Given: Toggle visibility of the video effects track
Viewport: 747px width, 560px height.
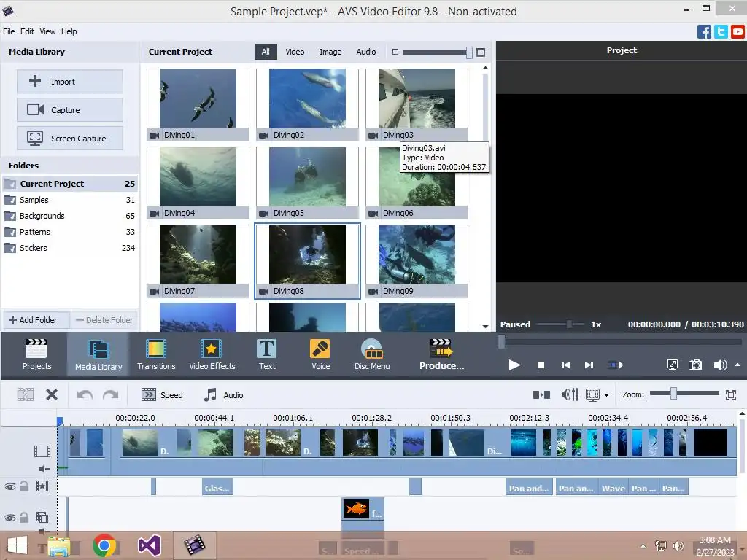Looking at the screenshot, I should coord(10,486).
